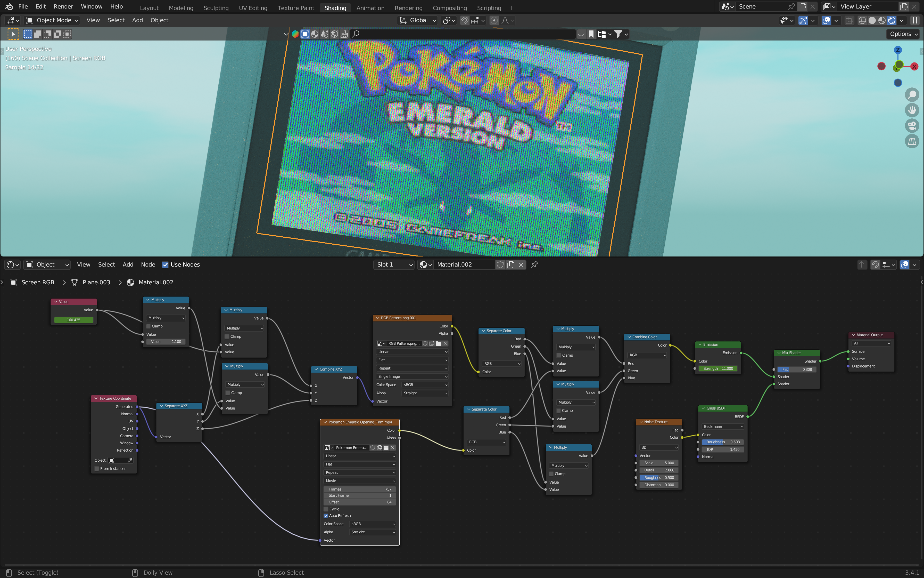Image resolution: width=924 pixels, height=578 pixels.
Task: Select material preview shading icon
Action: 882,20
